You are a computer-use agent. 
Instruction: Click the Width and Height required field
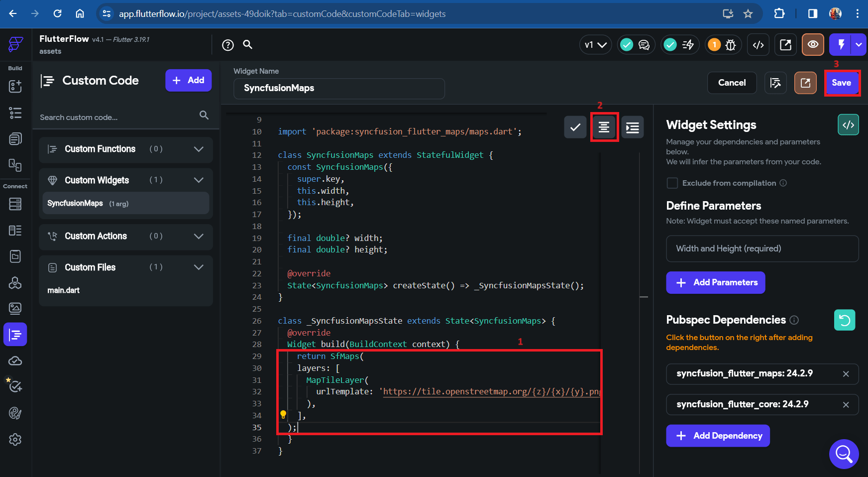pos(762,248)
